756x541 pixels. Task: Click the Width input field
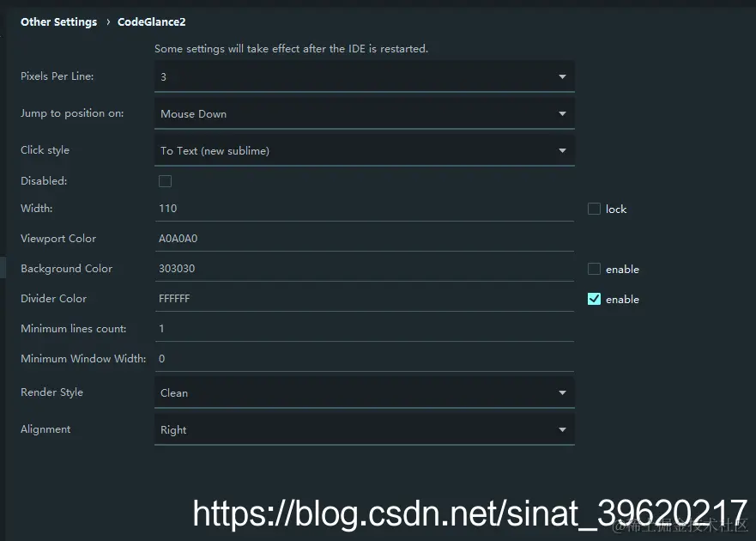click(x=365, y=209)
